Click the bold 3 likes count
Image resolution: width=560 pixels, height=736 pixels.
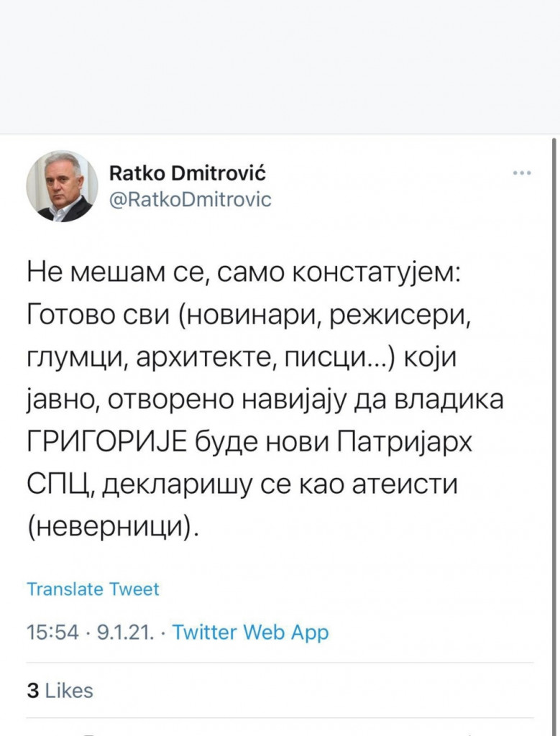[x=33, y=690]
